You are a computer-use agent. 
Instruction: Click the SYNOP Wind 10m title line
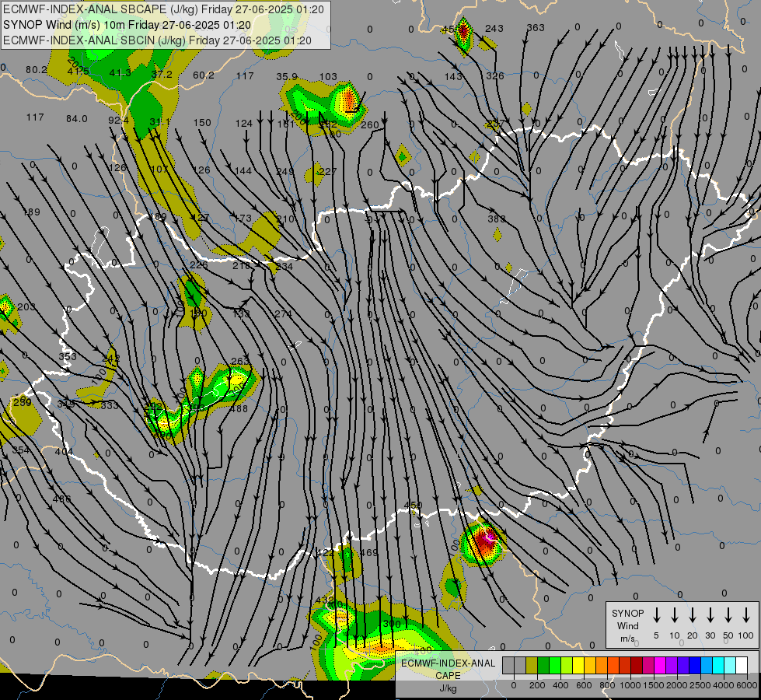pyautogui.click(x=127, y=25)
